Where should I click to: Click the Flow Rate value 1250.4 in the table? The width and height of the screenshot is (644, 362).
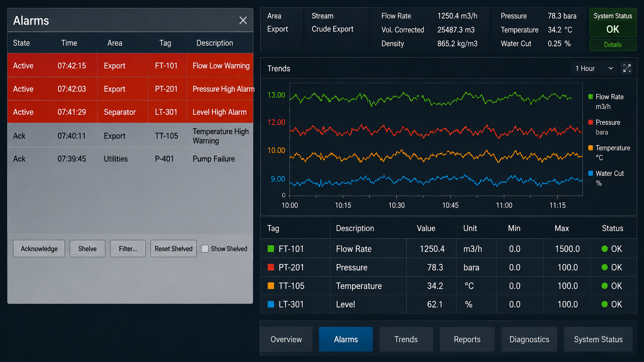432,249
